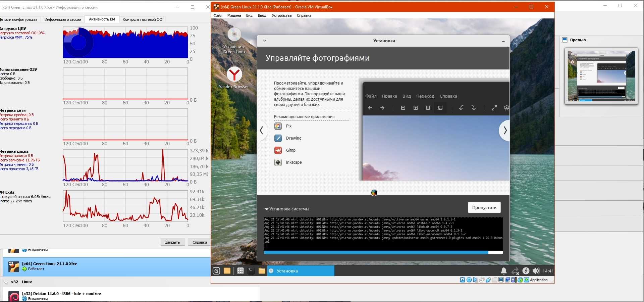The height and width of the screenshot is (302, 644).
Task: Click the Установка task button in guest taskbar
Action: [301, 271]
